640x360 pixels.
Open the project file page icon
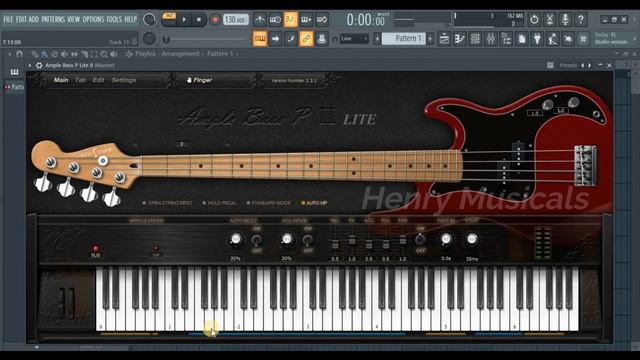[522, 39]
